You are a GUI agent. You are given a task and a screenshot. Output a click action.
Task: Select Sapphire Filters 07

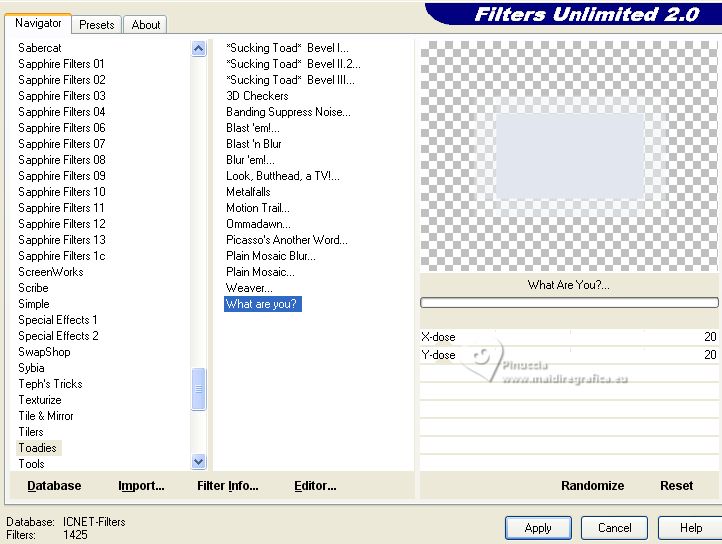pos(62,144)
